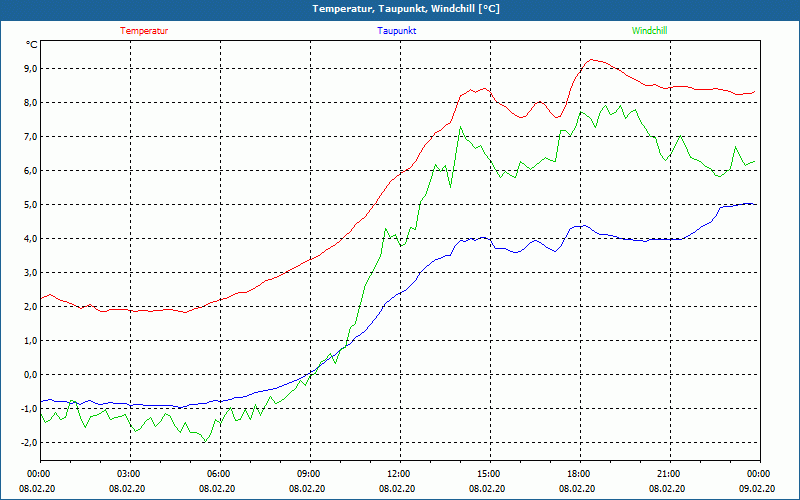Click the red Temperatur legend label
This screenshot has width=800, height=500.
[x=144, y=31]
